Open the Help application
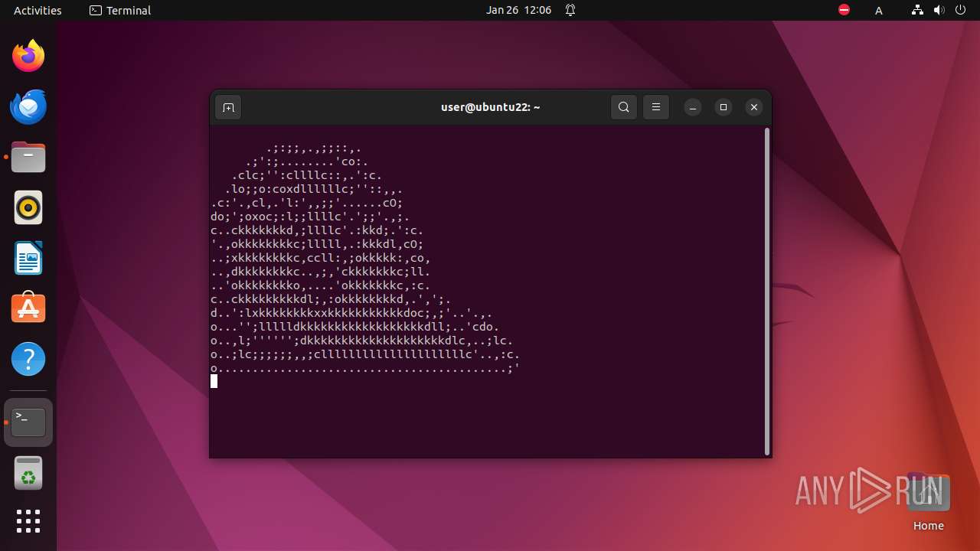Screen dimensions: 980x551 (28, 359)
